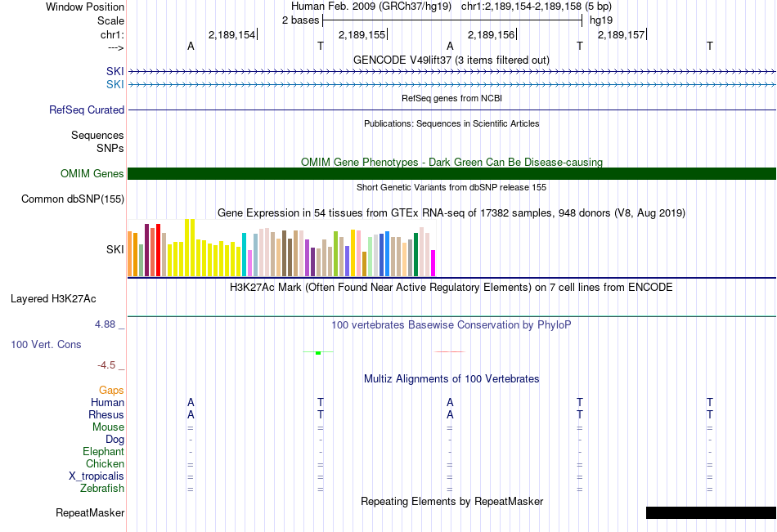Click the OMIM Gene Phenotypes title text

pyautogui.click(x=452, y=162)
